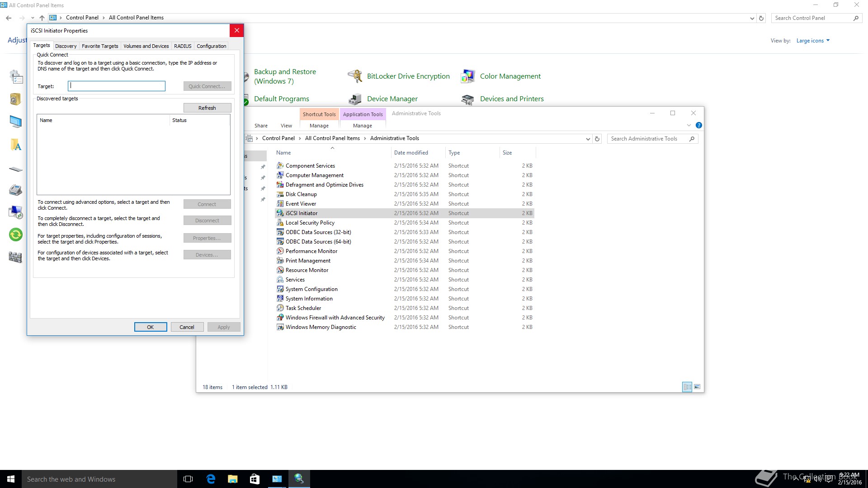
Task: Select System Configuration icon
Action: [x=280, y=289]
